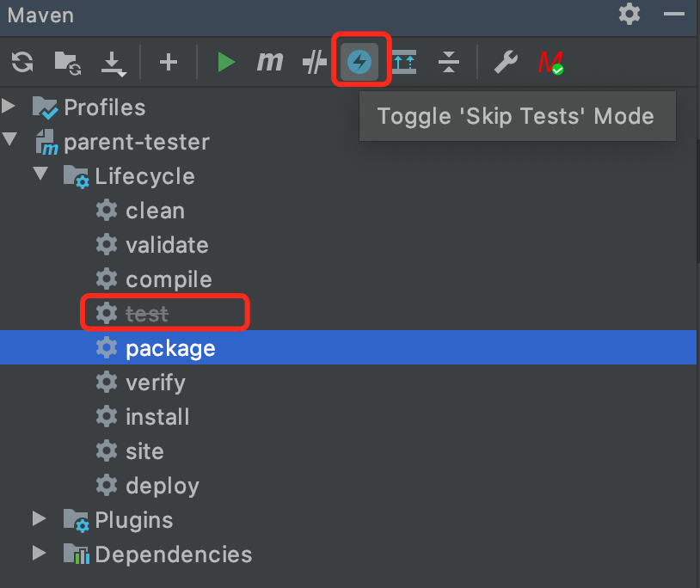This screenshot has width=700, height=588.
Task: Collapse the Lifecycle section
Action: click(40, 175)
